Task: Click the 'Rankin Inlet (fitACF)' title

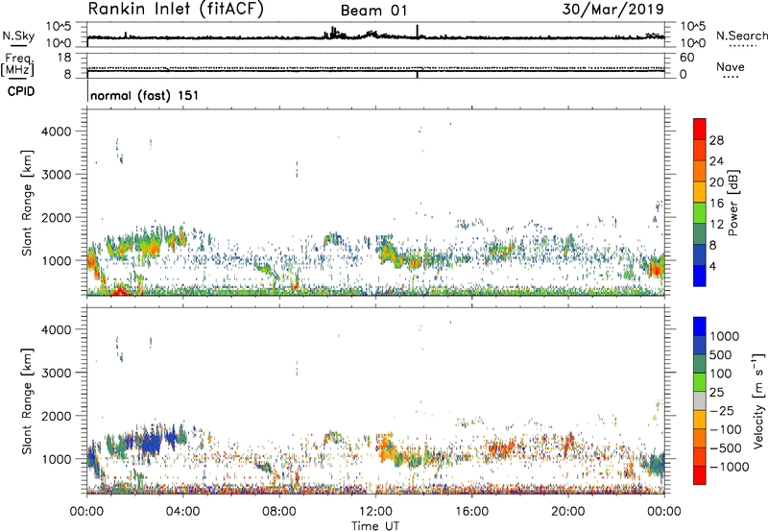Action: (x=176, y=9)
